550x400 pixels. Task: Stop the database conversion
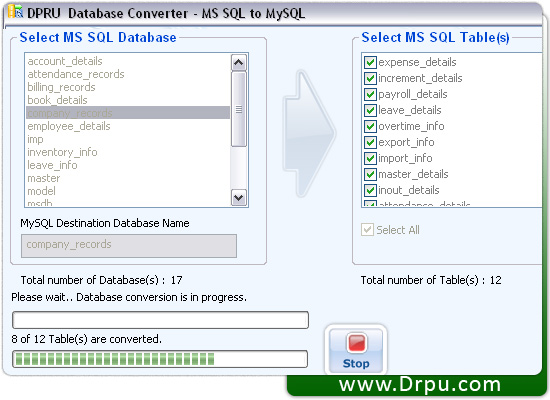click(x=356, y=350)
